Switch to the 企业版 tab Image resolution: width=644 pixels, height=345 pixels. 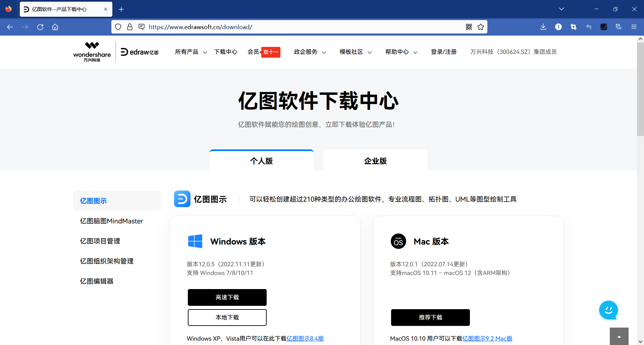376,160
